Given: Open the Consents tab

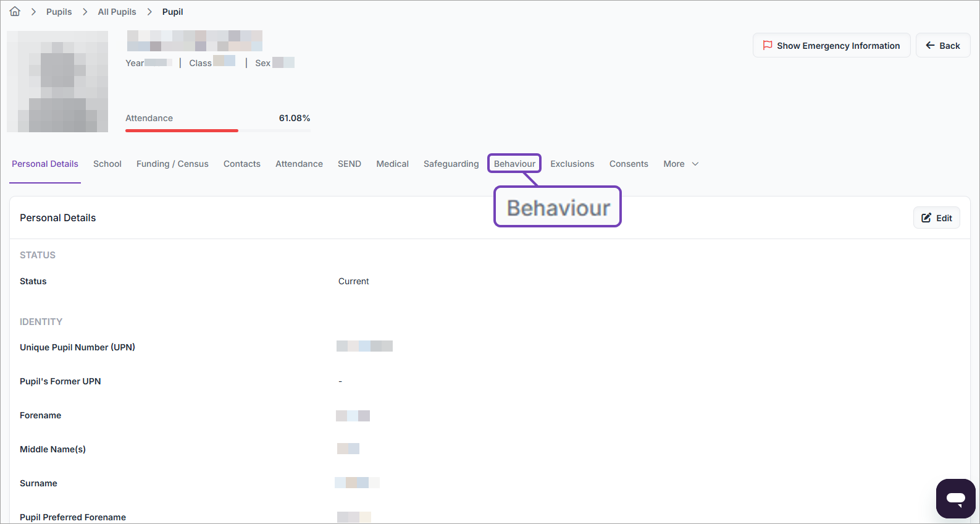Looking at the screenshot, I should [628, 164].
